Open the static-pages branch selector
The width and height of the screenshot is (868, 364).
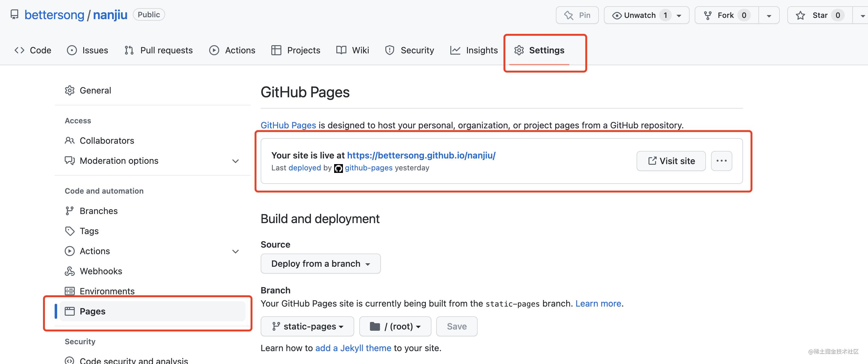click(306, 326)
